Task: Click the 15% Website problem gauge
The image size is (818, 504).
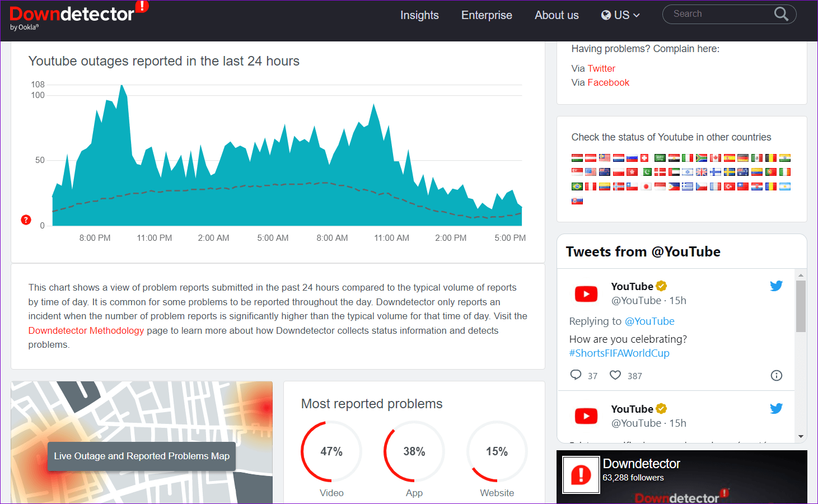Action: click(x=497, y=451)
